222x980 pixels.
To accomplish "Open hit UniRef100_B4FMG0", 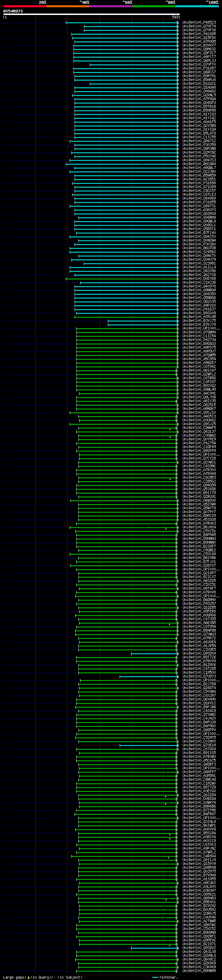I will [x=199, y=726].
